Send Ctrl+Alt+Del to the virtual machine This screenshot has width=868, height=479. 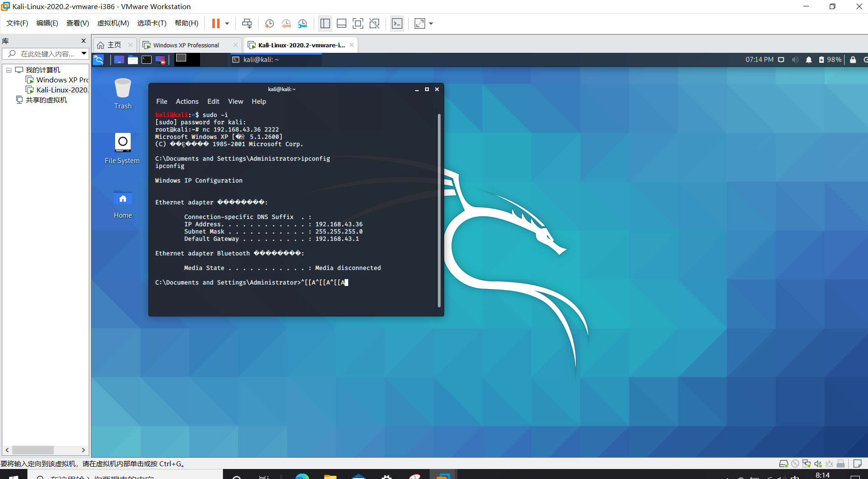tap(247, 24)
